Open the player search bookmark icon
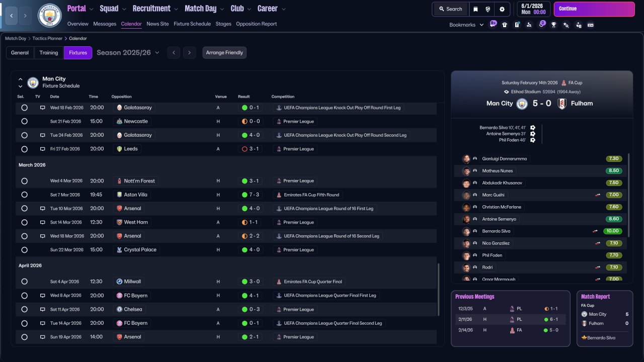 click(x=529, y=25)
